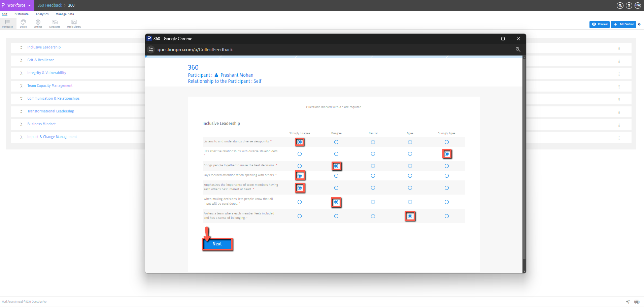Select Agree for 'When making decisions' row
Screen dimensions: 644x307
click(410, 202)
